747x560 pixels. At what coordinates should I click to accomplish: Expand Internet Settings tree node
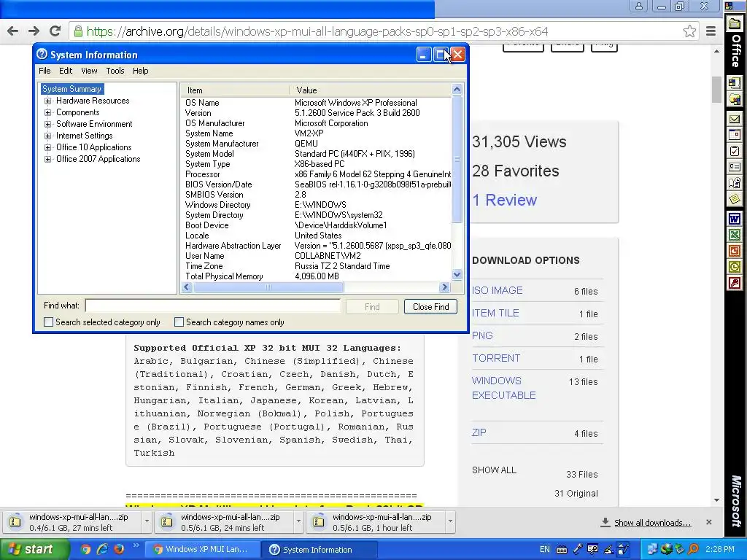pyautogui.click(x=47, y=136)
